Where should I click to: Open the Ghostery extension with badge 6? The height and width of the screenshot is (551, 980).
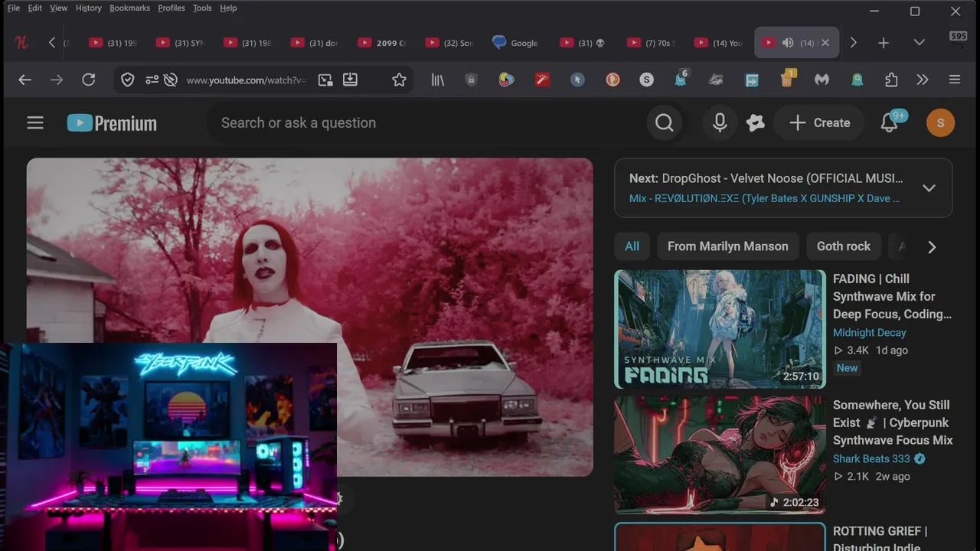point(680,78)
